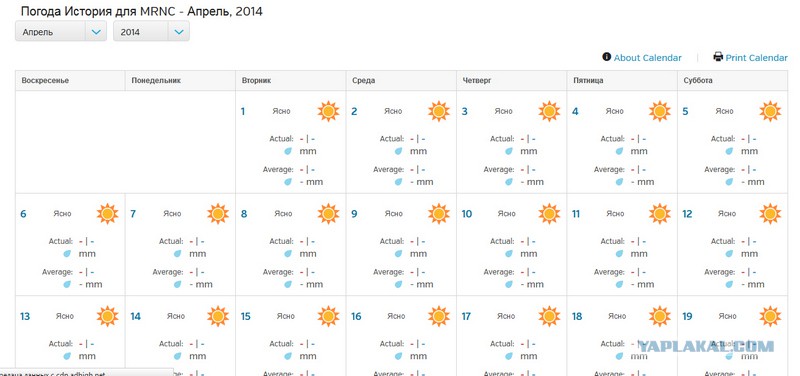Open day 2 of the calendar
800x376 pixels.
pyautogui.click(x=354, y=111)
